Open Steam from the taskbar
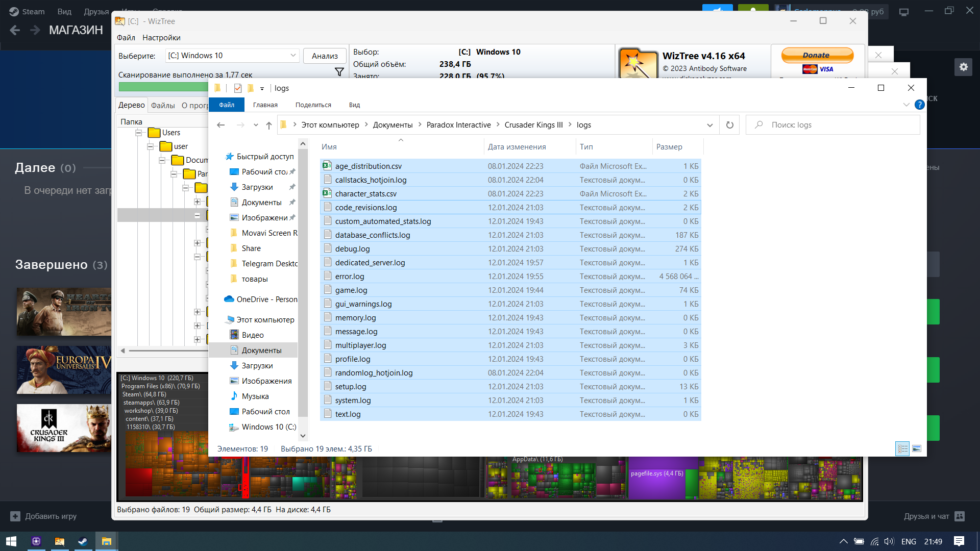 pos(83,541)
